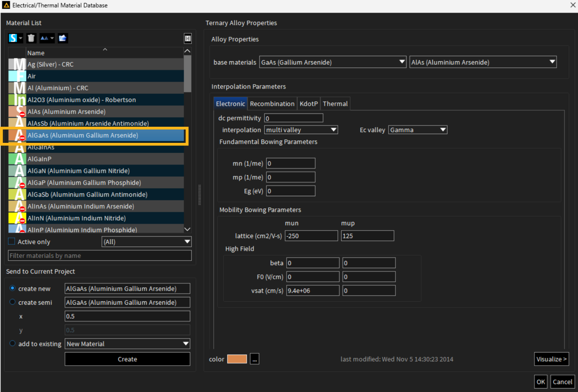Click the create semi material name field

pyautogui.click(x=128, y=303)
